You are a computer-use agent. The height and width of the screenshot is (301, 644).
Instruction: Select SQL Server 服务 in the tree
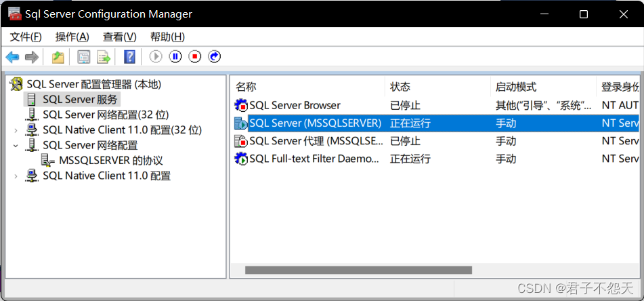point(81,100)
